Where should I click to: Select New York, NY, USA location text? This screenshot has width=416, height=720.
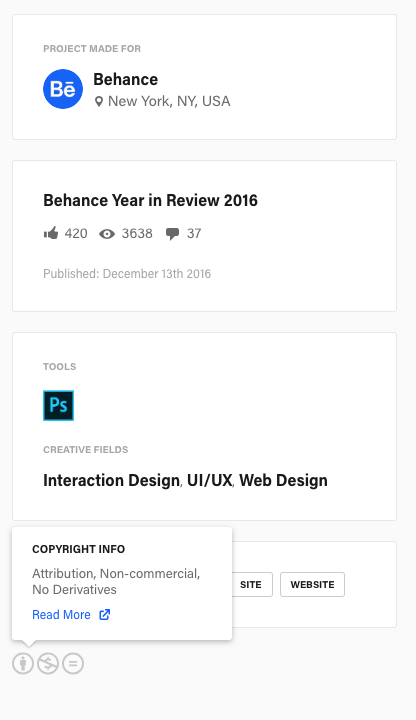point(169,101)
